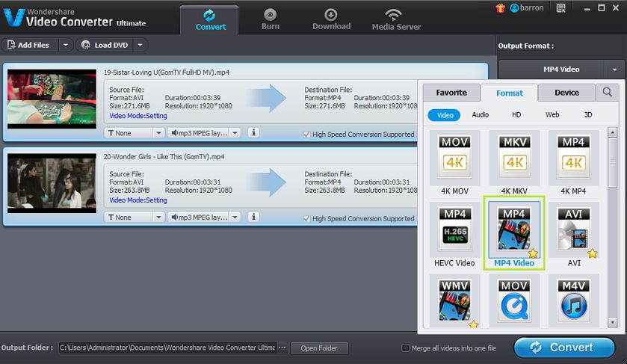The height and width of the screenshot is (364, 627).
Task: Choose the AVI format icon
Action: [573, 229]
